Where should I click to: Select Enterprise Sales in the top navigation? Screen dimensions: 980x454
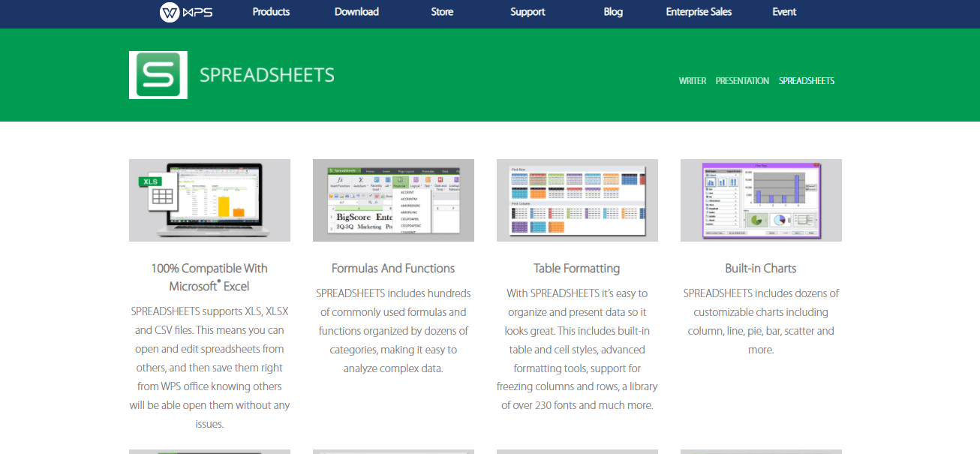(699, 12)
